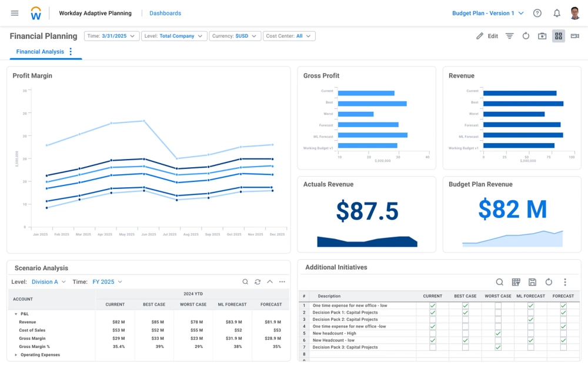The width and height of the screenshot is (588, 368).
Task: Search within the Scenario Analysis panel
Action: [x=245, y=282]
